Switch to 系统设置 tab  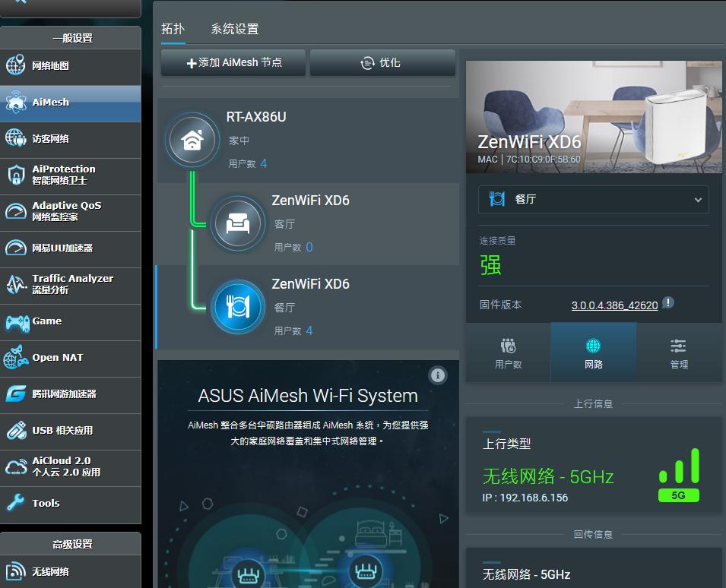click(x=235, y=29)
